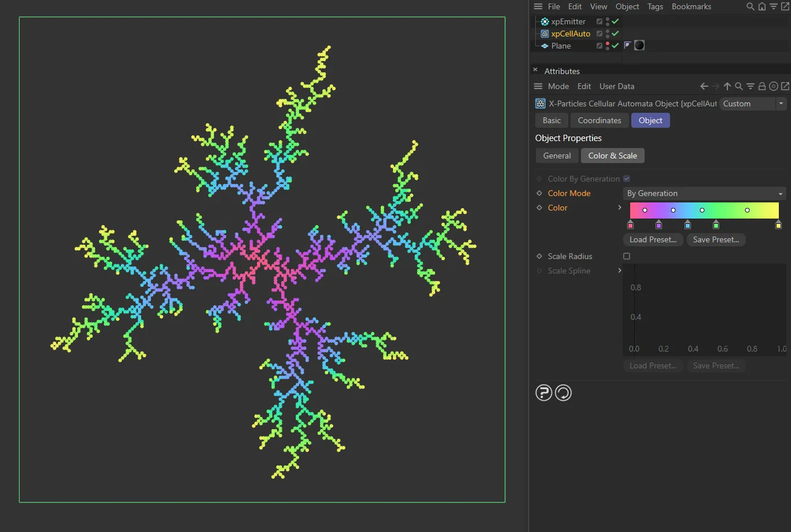
Task: Open the By Generation color mode dropdown
Action: [x=704, y=193]
